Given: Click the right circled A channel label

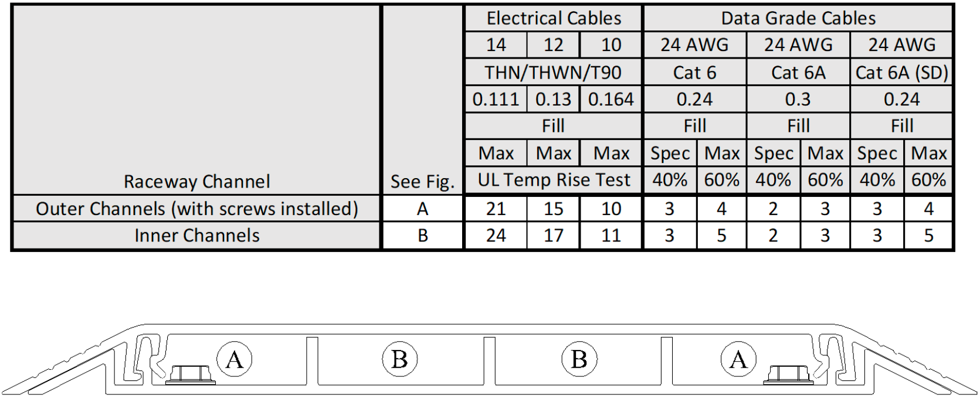Looking at the screenshot, I should tap(738, 359).
